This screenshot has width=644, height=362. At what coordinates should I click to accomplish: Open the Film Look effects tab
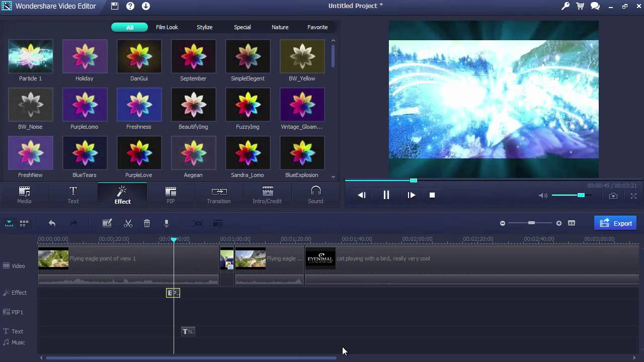167,27
